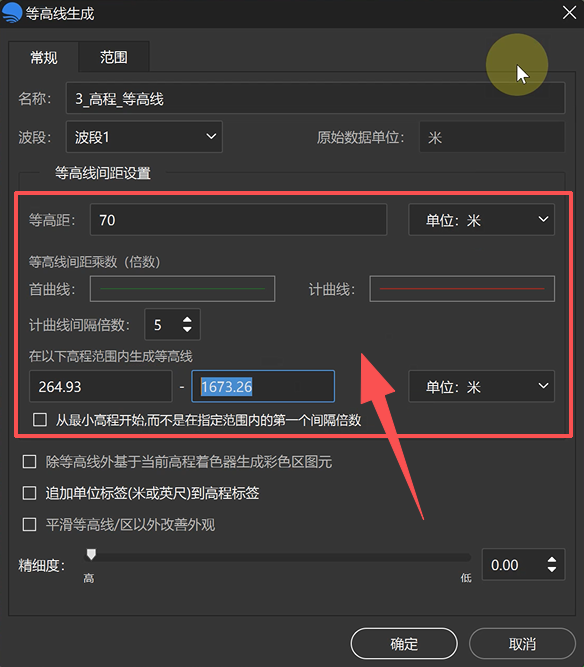
Task: Increase the precision value with up arrow
Action: tap(551, 560)
